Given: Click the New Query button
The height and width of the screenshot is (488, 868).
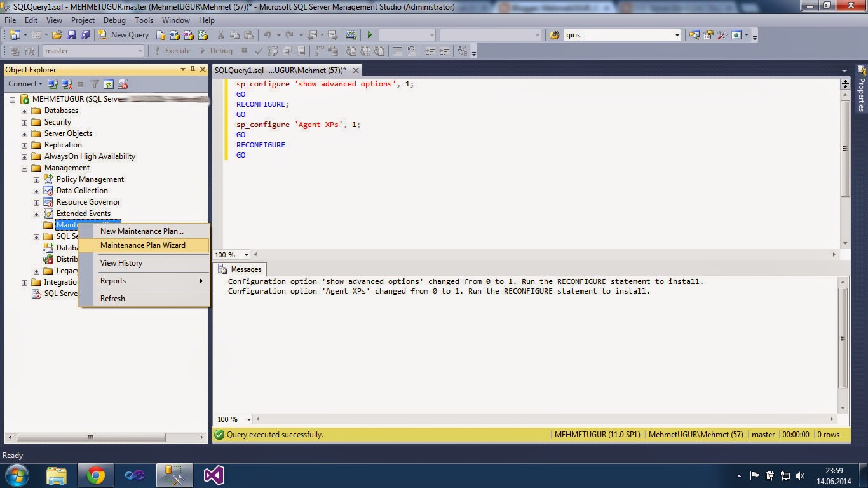Looking at the screenshot, I should 123,35.
